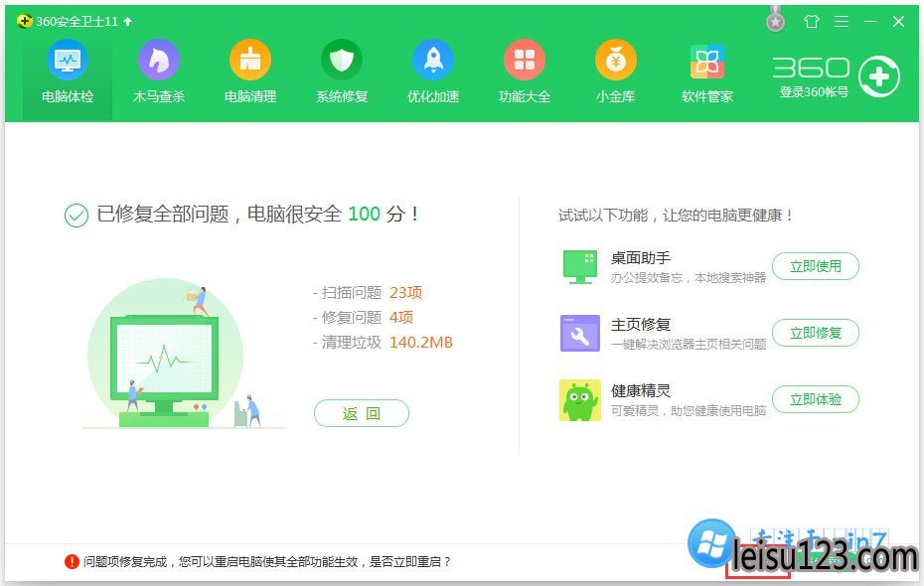Click the 主页修复 title text
This screenshot has width=924, height=586.
(x=641, y=325)
